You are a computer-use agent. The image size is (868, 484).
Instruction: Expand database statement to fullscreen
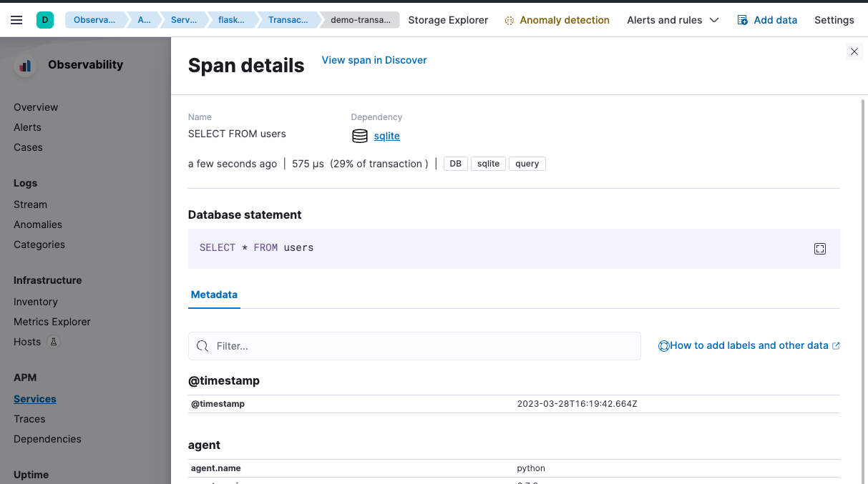pyautogui.click(x=820, y=249)
